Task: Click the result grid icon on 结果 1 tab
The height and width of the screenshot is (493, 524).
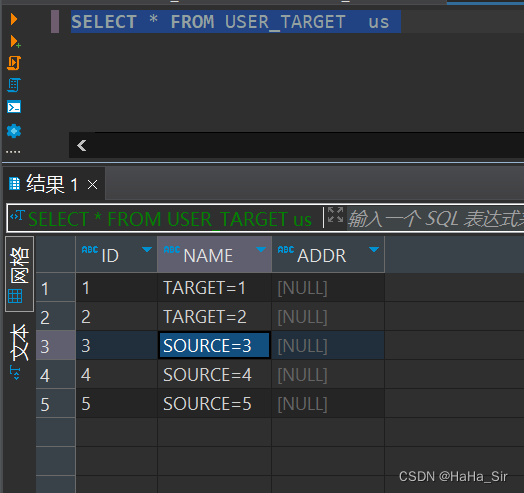Action: pyautogui.click(x=14, y=184)
